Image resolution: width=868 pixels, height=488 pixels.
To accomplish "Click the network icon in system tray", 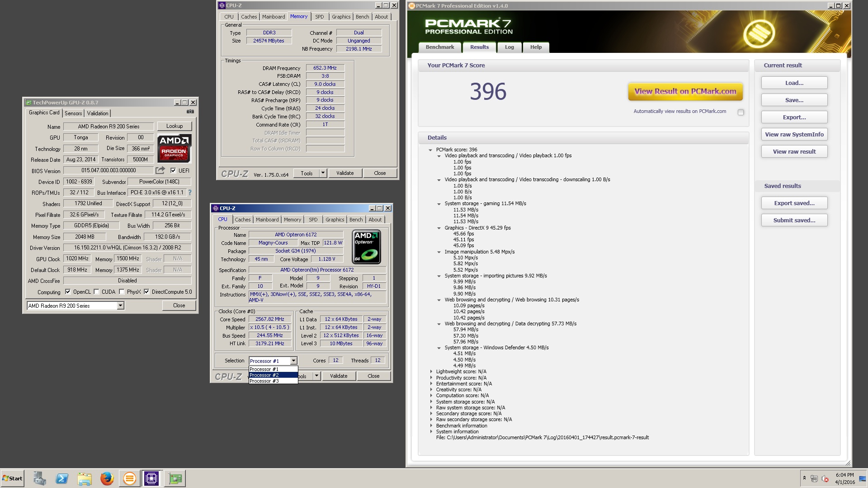I will 814,479.
